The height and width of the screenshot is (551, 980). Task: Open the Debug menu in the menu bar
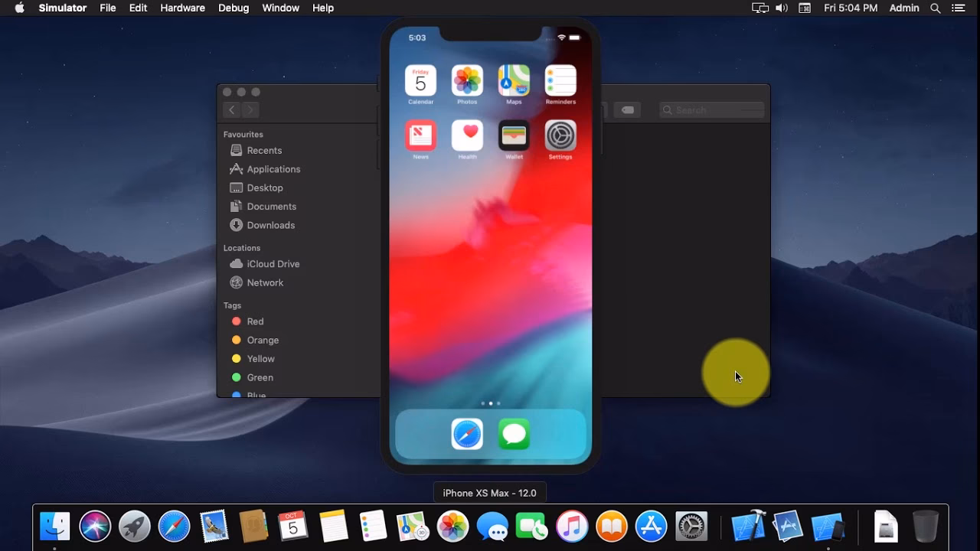234,8
